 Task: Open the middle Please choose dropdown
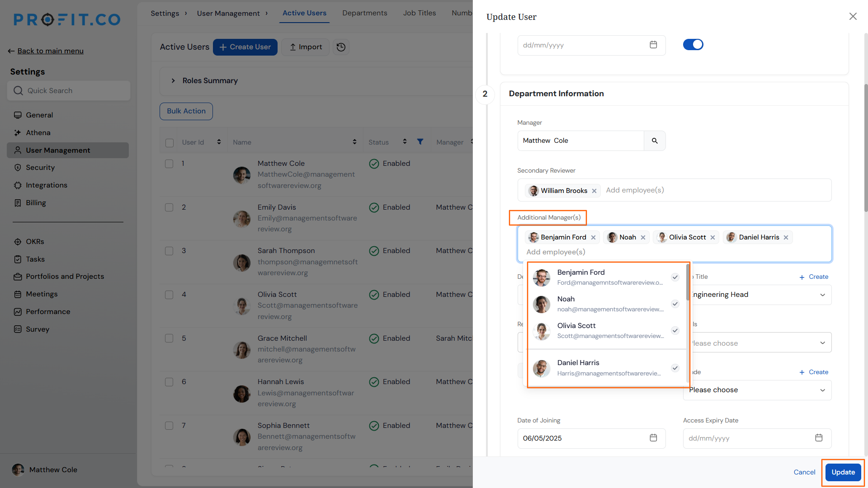757,343
